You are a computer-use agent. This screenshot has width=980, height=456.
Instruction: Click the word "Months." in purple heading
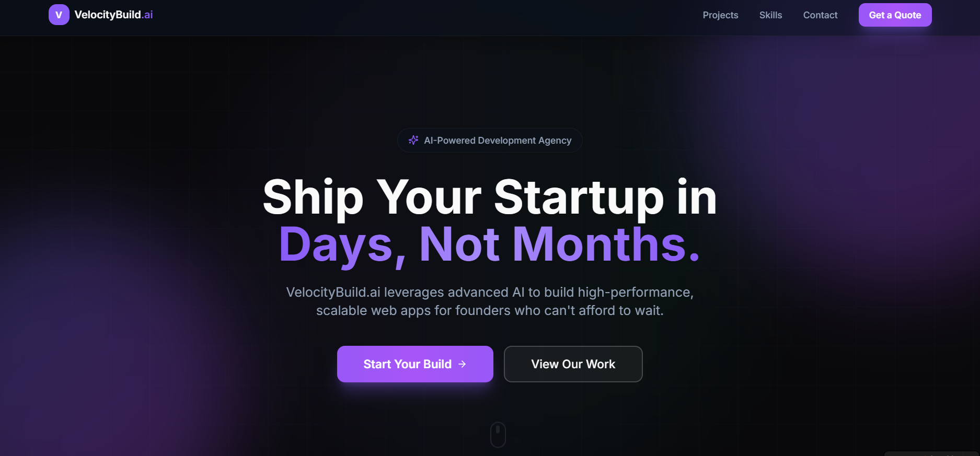(x=606, y=244)
